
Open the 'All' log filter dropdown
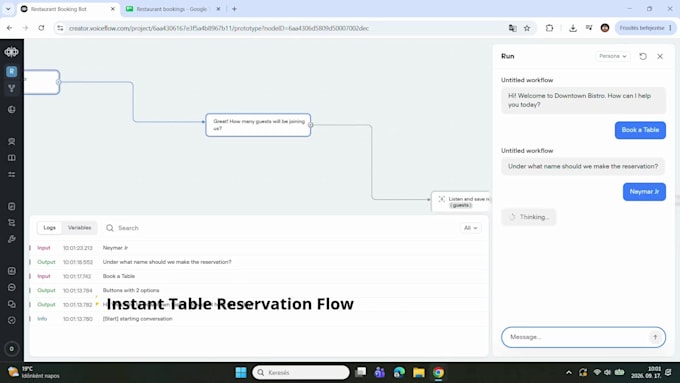tap(471, 228)
